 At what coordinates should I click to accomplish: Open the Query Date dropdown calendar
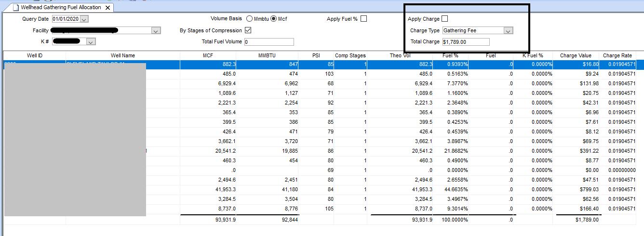coord(84,19)
